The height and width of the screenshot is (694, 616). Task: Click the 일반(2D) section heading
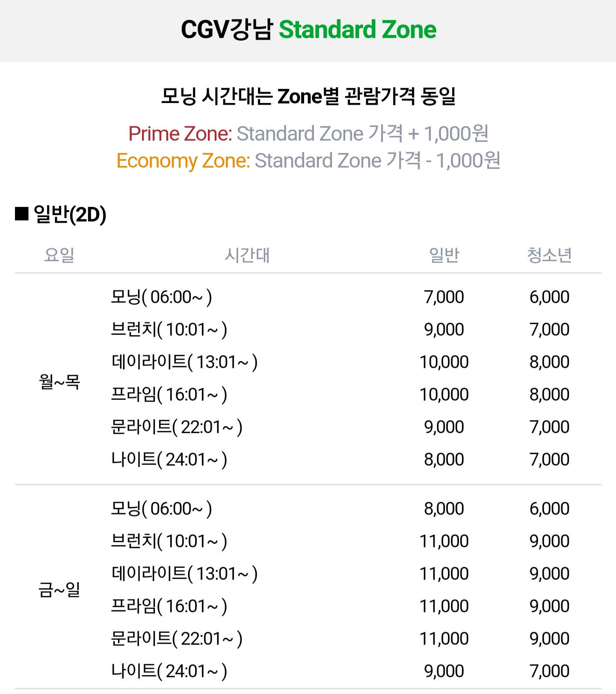point(70,214)
